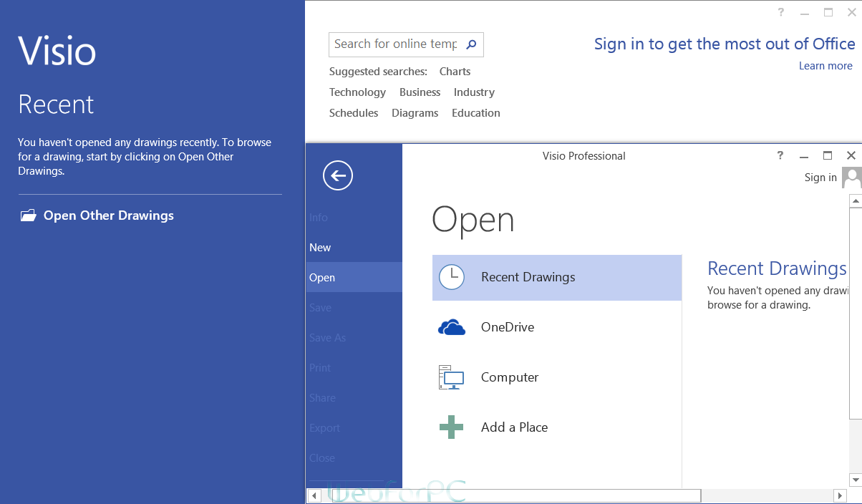862x504 pixels.
Task: Click the OneDrive cloud icon
Action: tap(452, 327)
